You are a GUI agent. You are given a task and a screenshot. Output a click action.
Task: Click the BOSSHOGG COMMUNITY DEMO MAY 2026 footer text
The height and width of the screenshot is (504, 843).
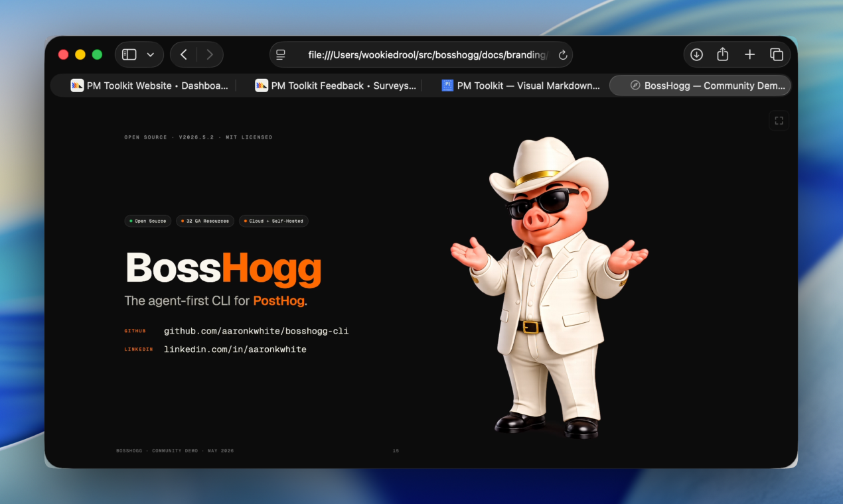(x=175, y=451)
